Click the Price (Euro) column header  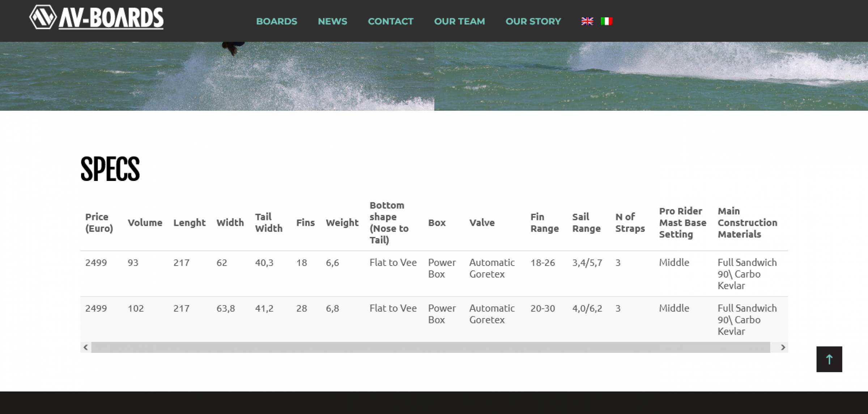tap(99, 223)
